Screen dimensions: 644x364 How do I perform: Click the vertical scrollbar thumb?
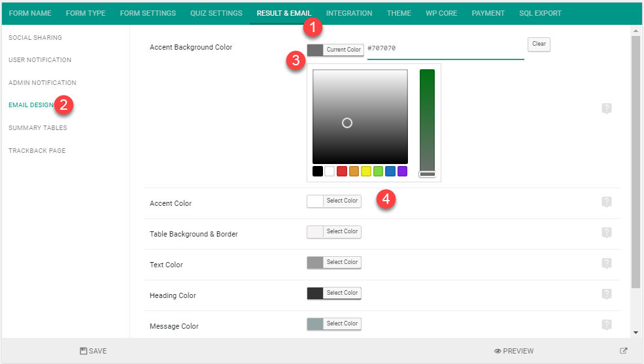636,162
